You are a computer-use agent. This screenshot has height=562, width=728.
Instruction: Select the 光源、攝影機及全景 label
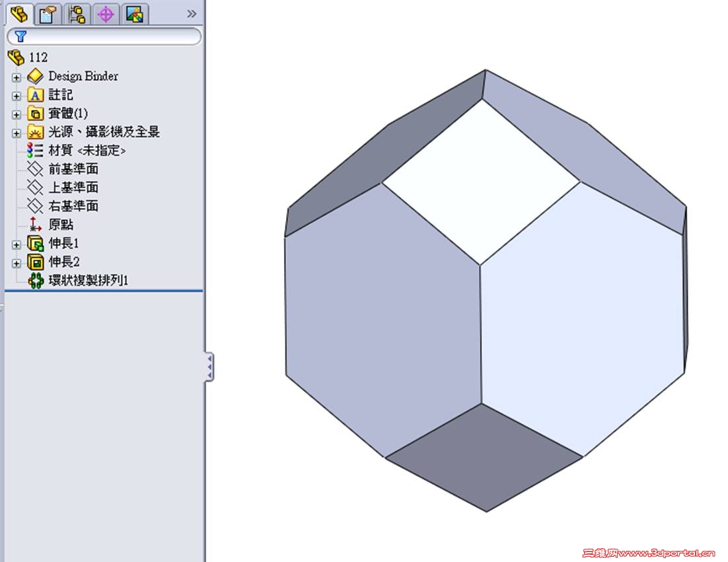pos(104,132)
